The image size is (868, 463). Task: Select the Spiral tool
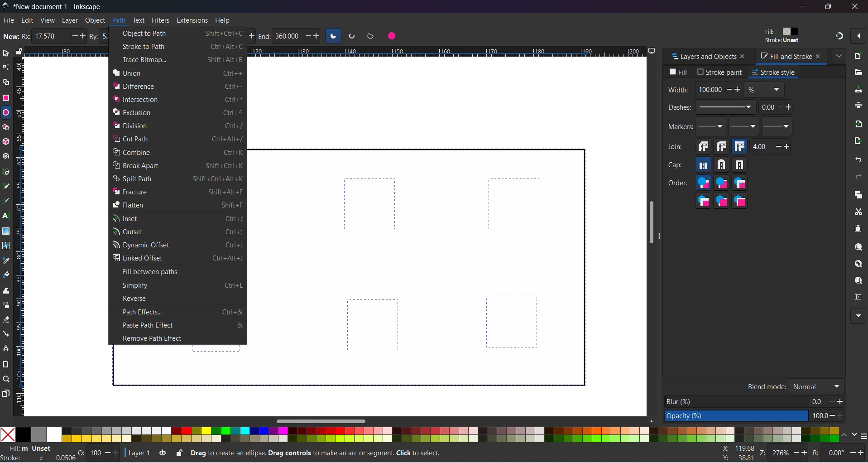coord(6,157)
